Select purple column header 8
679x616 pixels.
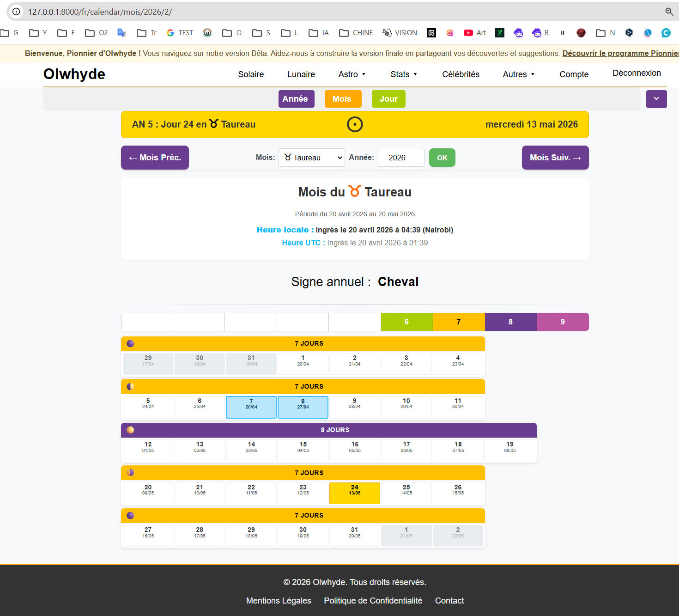coord(510,322)
